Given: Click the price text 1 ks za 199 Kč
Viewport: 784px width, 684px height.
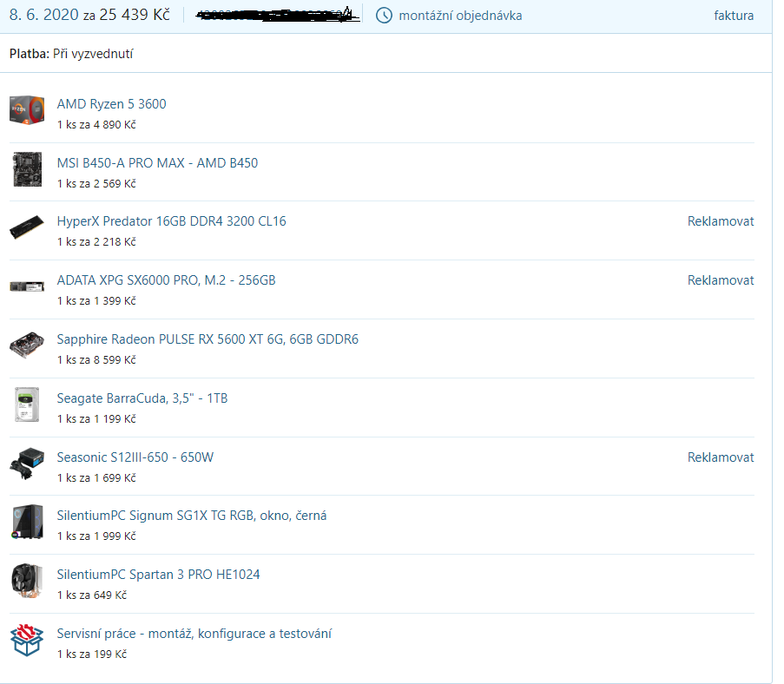Looking at the screenshot, I should [x=91, y=654].
